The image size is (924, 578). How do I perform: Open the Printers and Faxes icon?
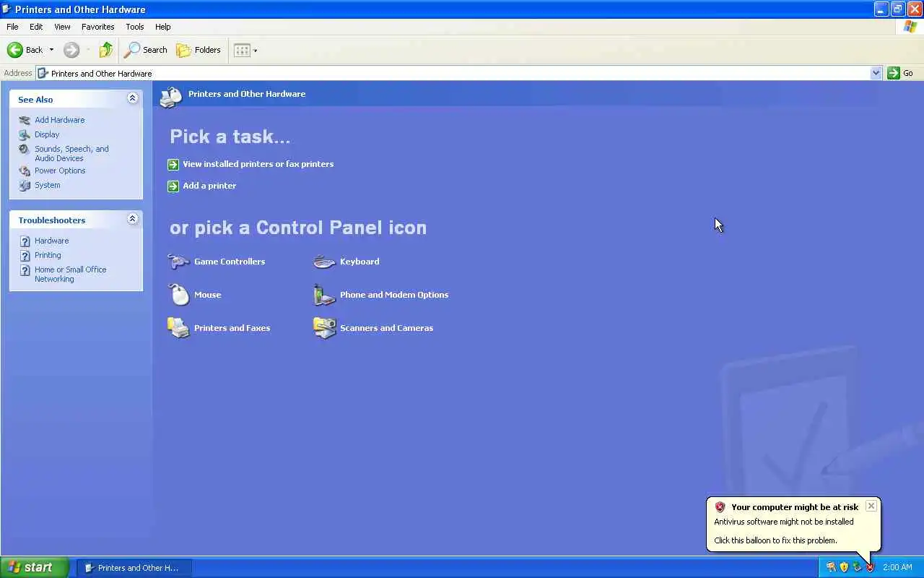click(x=178, y=328)
